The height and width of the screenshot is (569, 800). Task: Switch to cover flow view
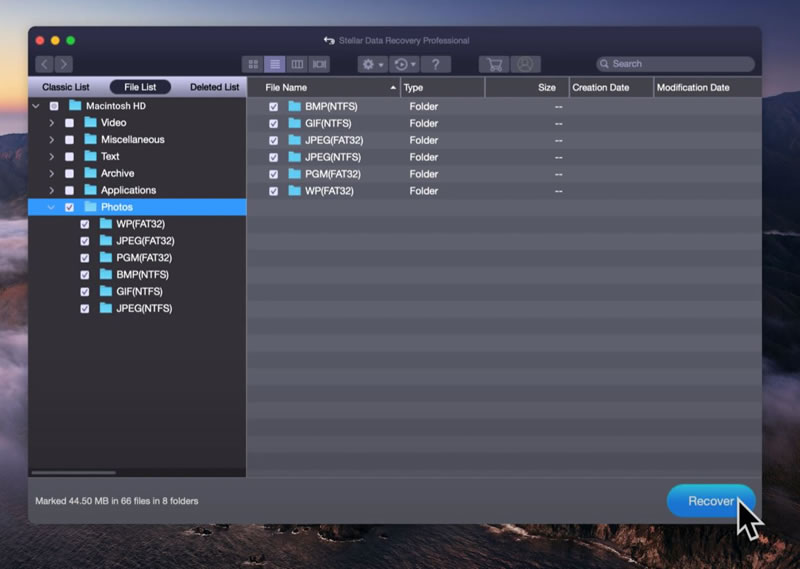point(319,64)
